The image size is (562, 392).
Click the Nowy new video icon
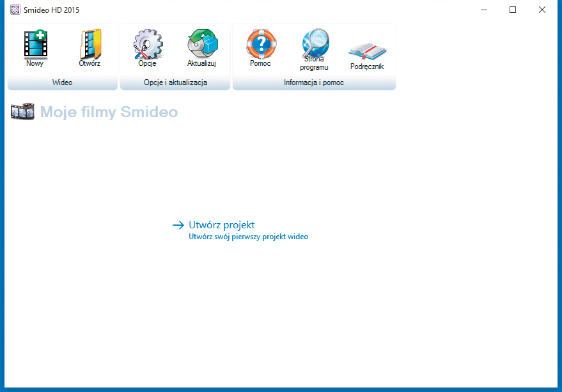tap(35, 45)
